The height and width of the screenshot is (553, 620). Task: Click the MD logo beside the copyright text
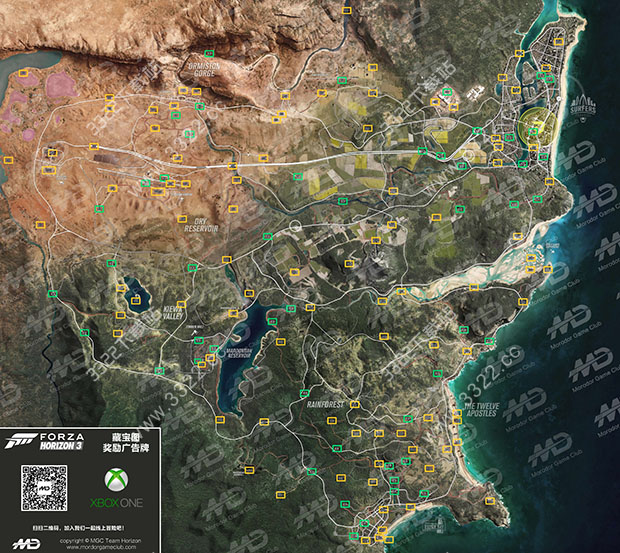click(26, 544)
